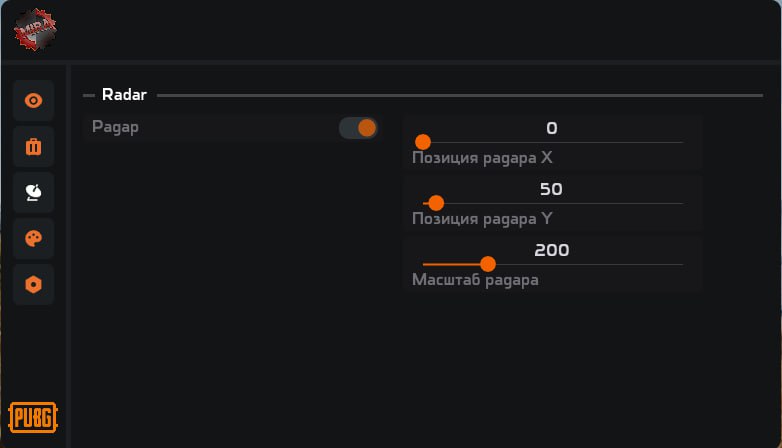Click the Radar section header text
782x448 pixels.
click(x=124, y=95)
